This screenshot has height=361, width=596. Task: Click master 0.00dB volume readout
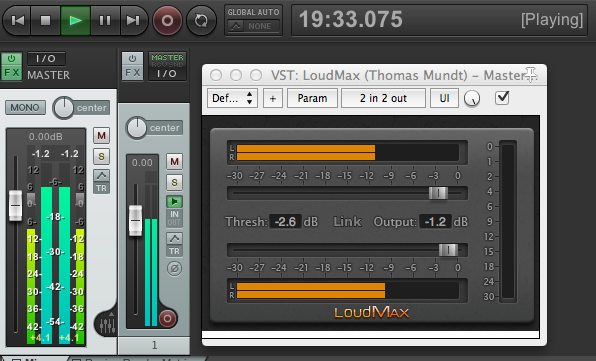[46, 136]
